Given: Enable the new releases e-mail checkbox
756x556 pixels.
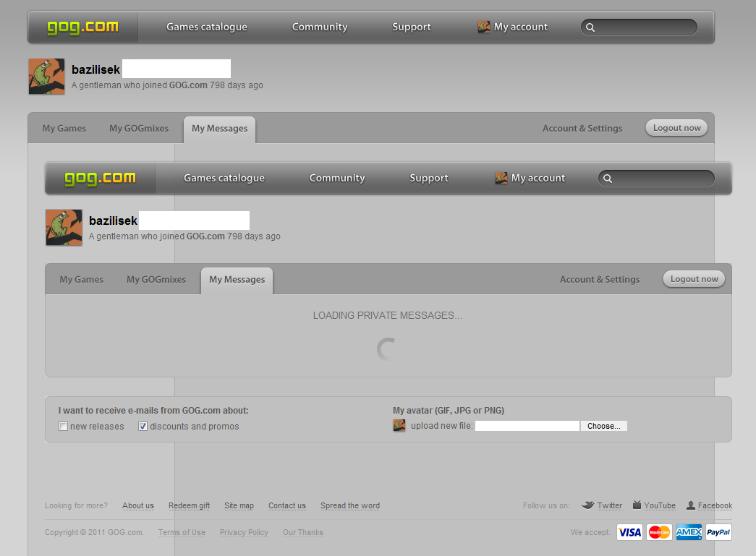Looking at the screenshot, I should pos(63,426).
